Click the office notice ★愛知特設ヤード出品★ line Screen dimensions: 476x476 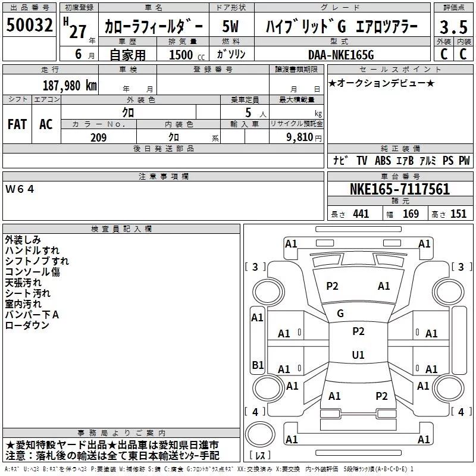click(112, 445)
